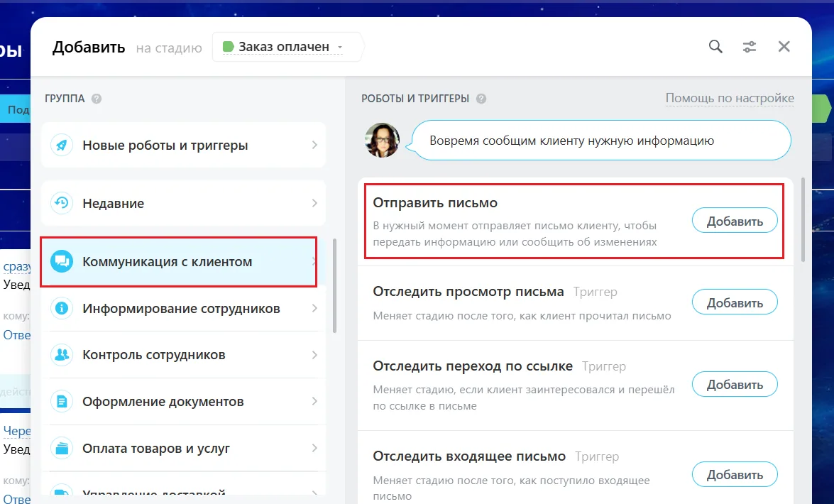Click the wallet icon beside Оплата товаров

[x=62, y=448]
